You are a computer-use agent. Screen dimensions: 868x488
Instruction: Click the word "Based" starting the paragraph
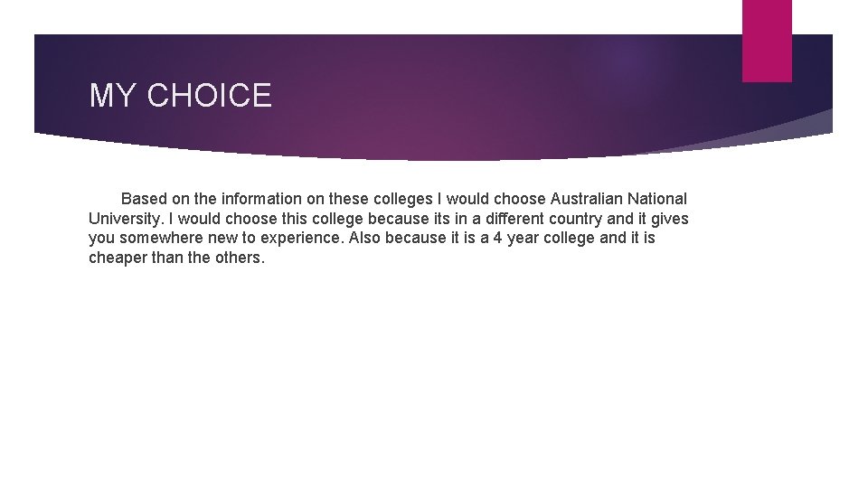click(x=143, y=199)
